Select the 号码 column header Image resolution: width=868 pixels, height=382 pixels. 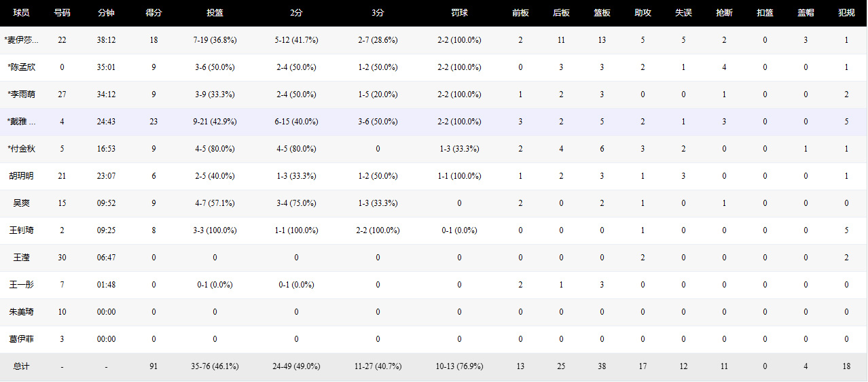62,13
